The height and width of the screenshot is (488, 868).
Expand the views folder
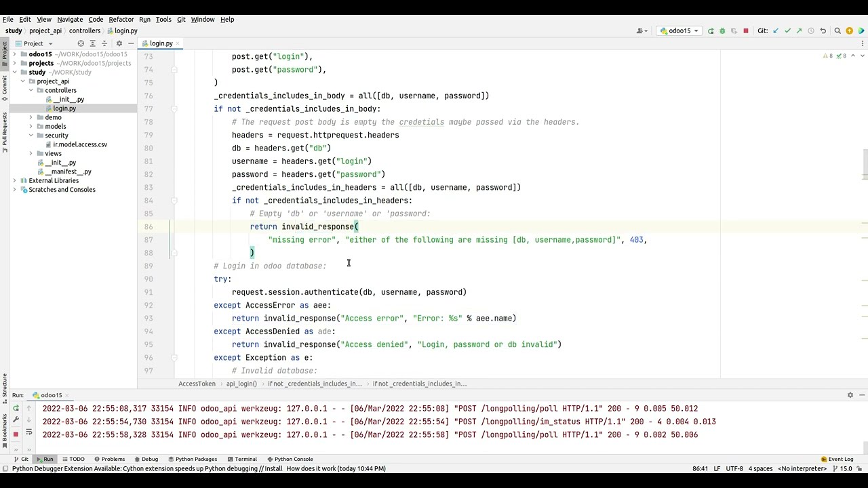click(31, 153)
